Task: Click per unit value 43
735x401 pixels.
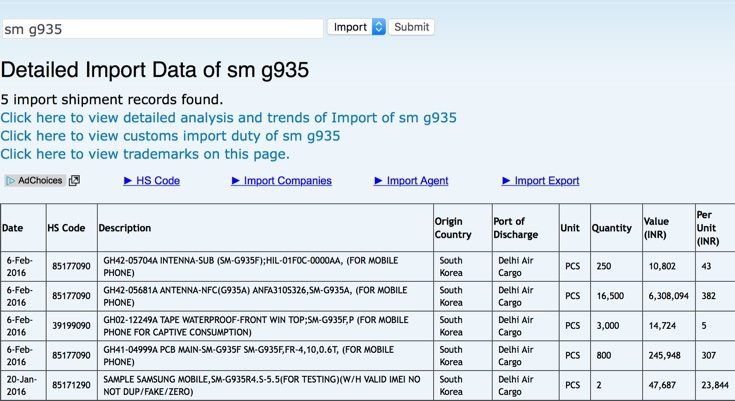Action: pyautogui.click(x=706, y=266)
